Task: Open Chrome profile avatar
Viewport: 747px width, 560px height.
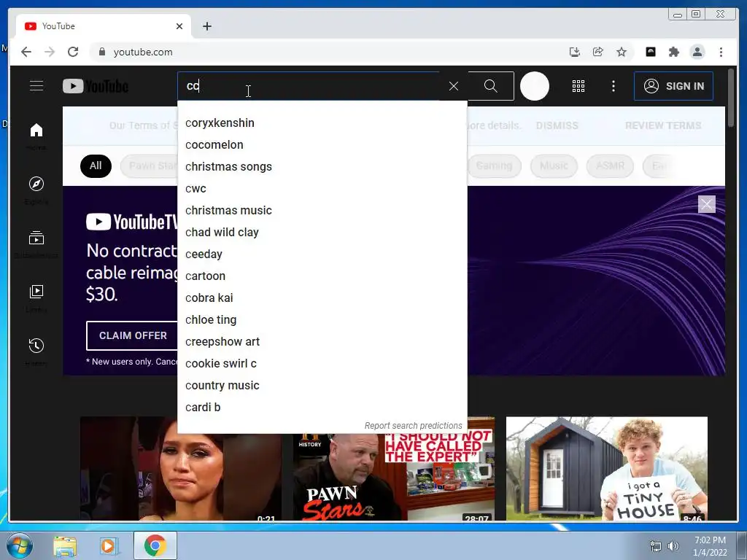Action: click(x=697, y=52)
